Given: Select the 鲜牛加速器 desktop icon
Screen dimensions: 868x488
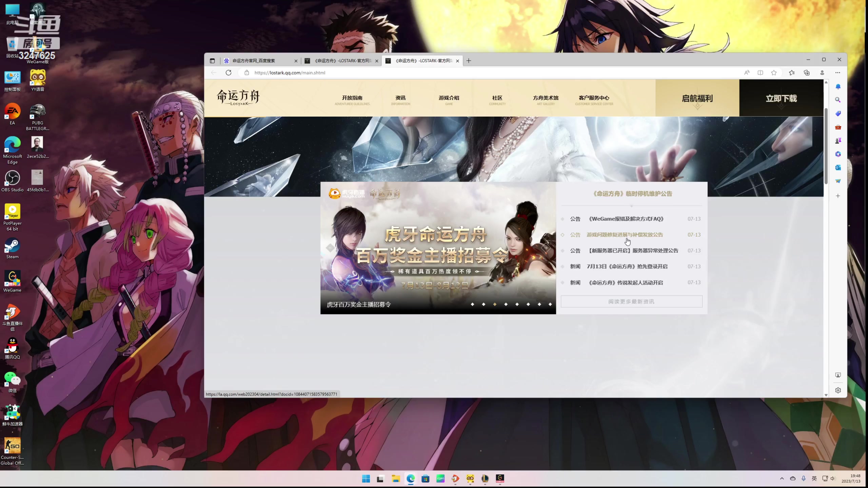Looking at the screenshot, I should tap(12, 415).
